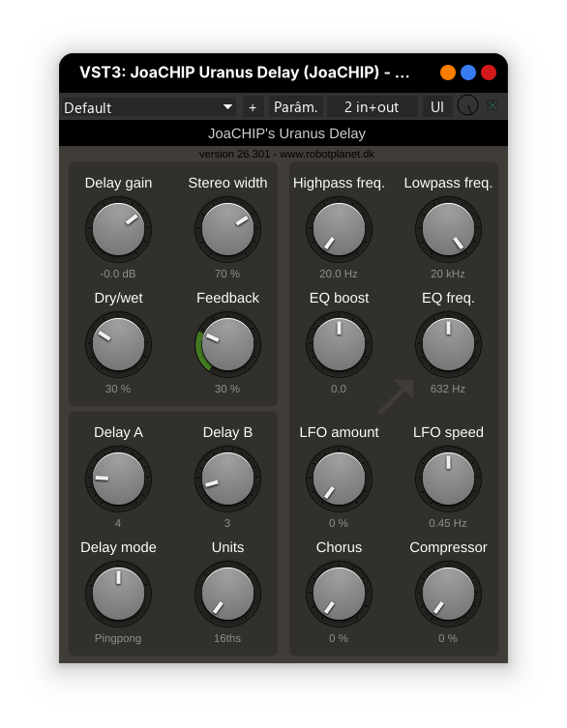Click the small wet/dry knob in toolbar
Screen dimensions: 567x728
[467, 105]
